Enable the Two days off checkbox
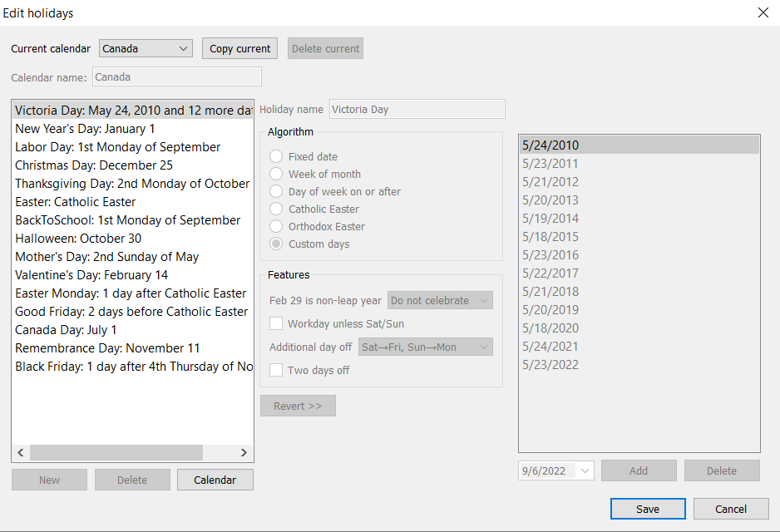The width and height of the screenshot is (780, 532). pos(276,370)
